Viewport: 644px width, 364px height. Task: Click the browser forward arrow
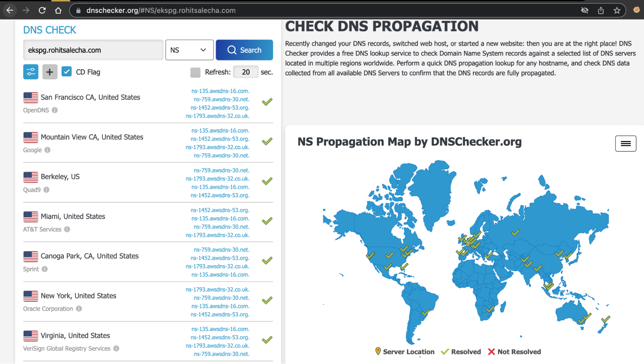(26, 10)
